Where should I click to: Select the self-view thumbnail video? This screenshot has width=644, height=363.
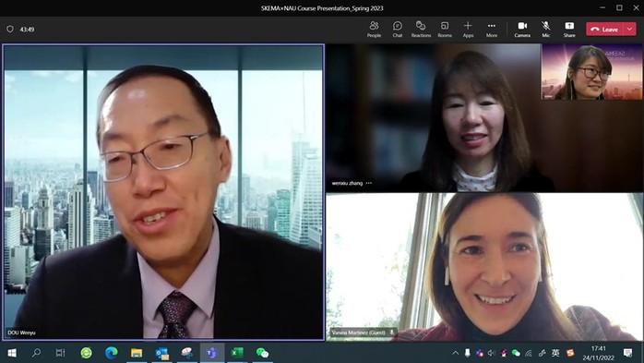pyautogui.click(x=591, y=72)
